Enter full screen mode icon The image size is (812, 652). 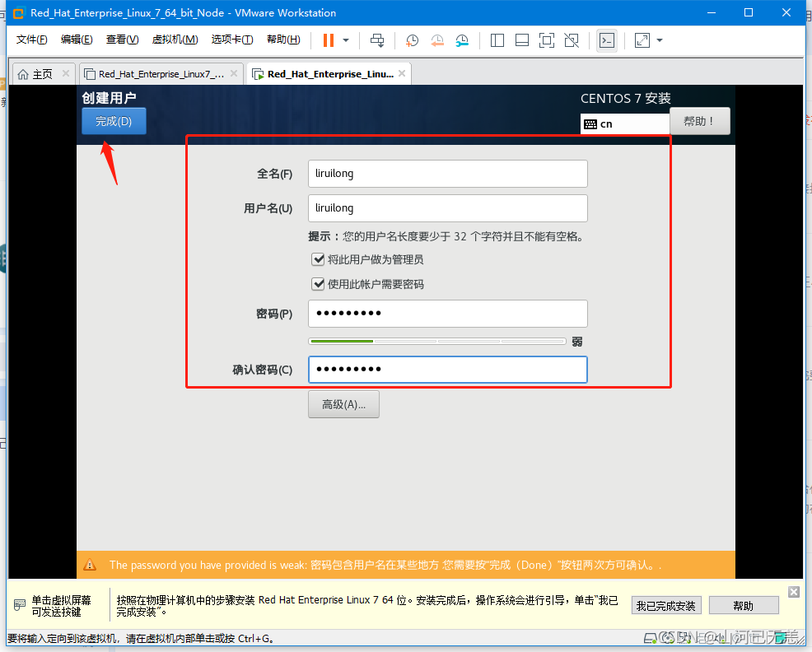click(x=547, y=40)
